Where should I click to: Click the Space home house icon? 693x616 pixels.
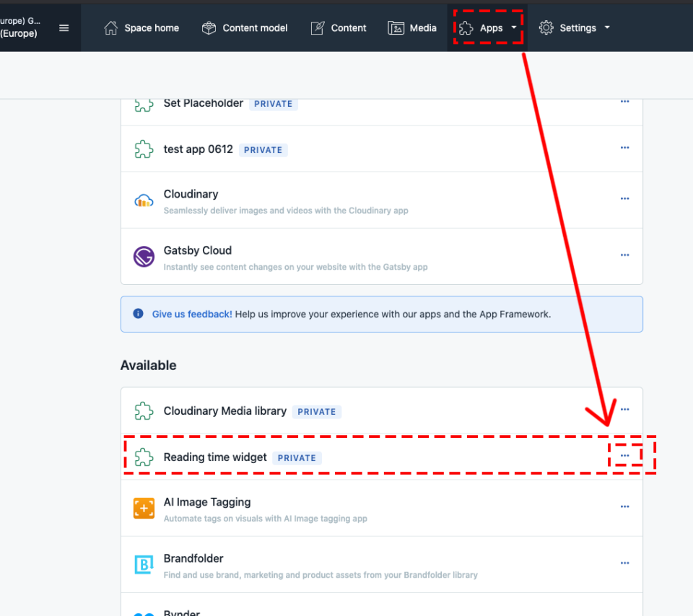point(111,28)
